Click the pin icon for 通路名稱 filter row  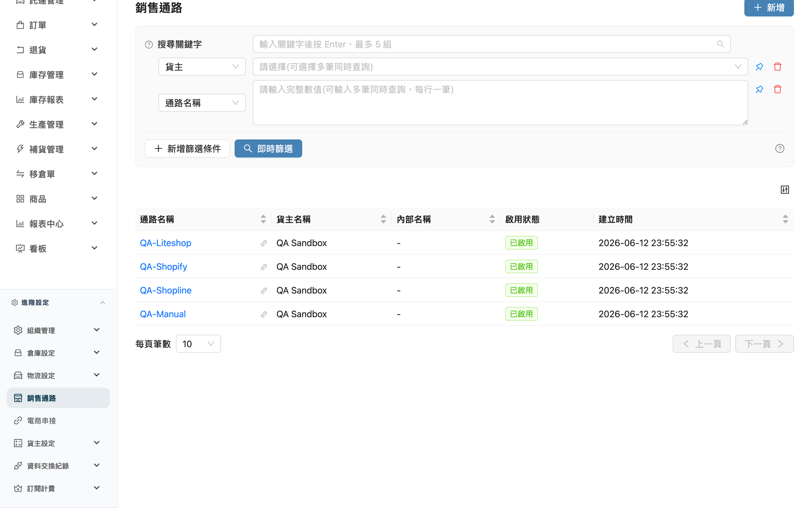[759, 89]
